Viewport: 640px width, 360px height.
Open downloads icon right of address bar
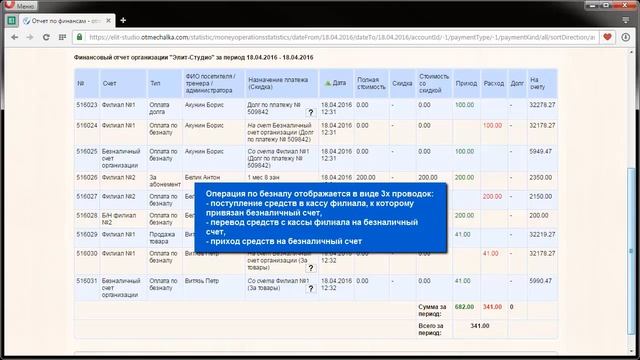(x=626, y=37)
